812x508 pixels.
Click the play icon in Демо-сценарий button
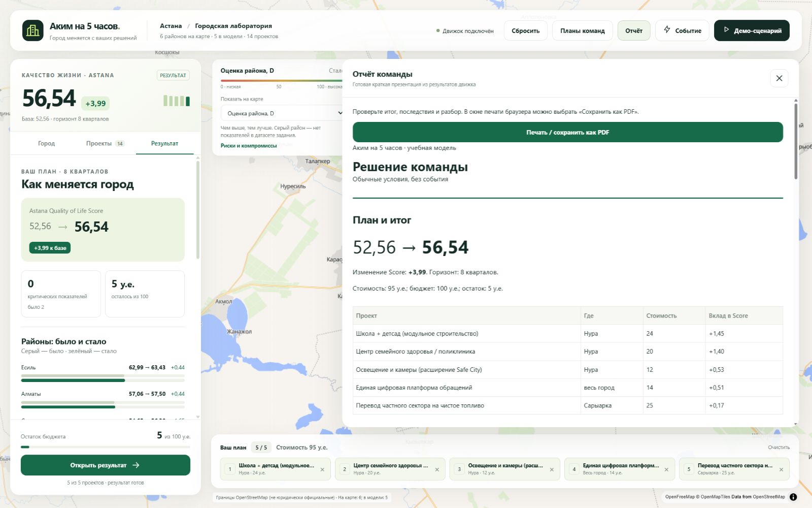[726, 30]
